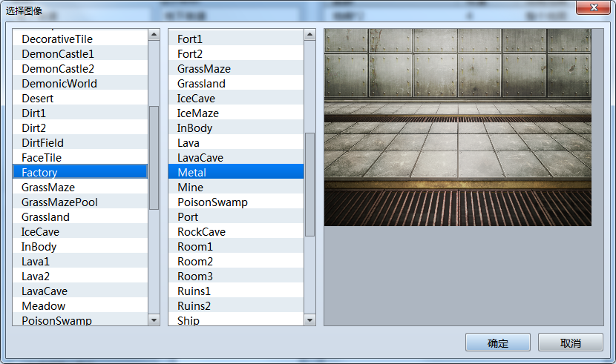Choose Room3 in right list
This screenshot has width=616, height=364.
point(236,277)
